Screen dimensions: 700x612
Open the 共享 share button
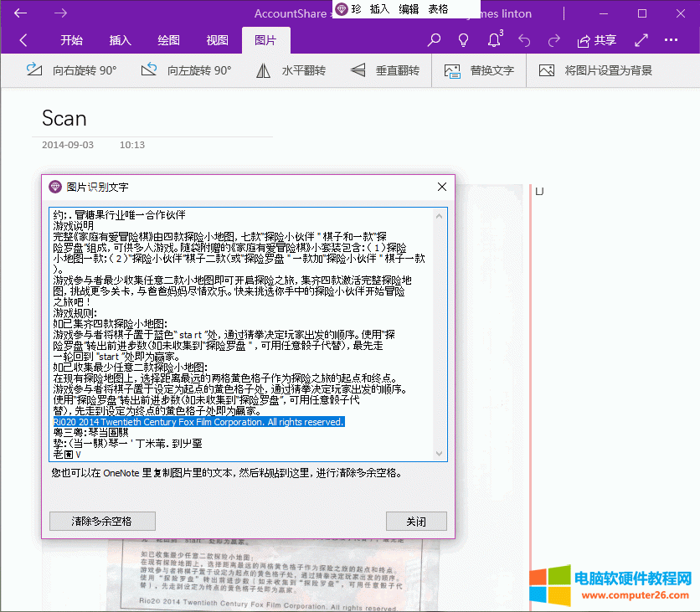pyautogui.click(x=597, y=40)
